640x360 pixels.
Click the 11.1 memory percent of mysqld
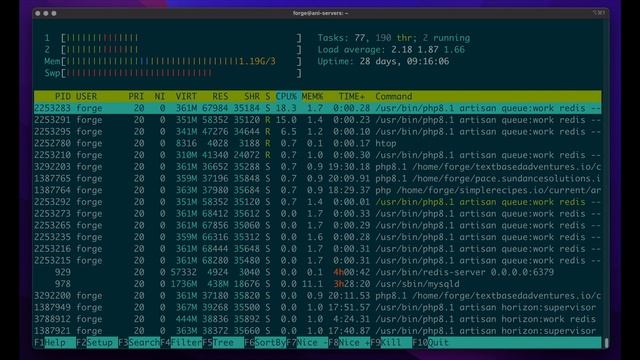pyautogui.click(x=312, y=284)
